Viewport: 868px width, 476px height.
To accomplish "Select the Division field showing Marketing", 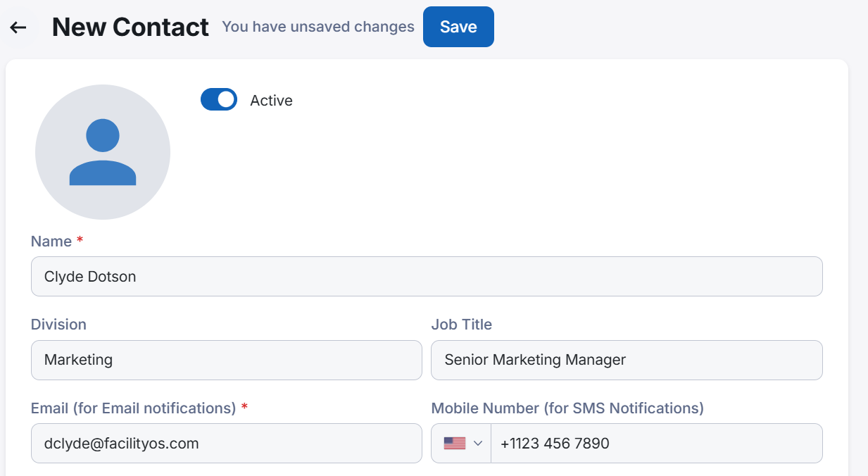I will coord(226,360).
